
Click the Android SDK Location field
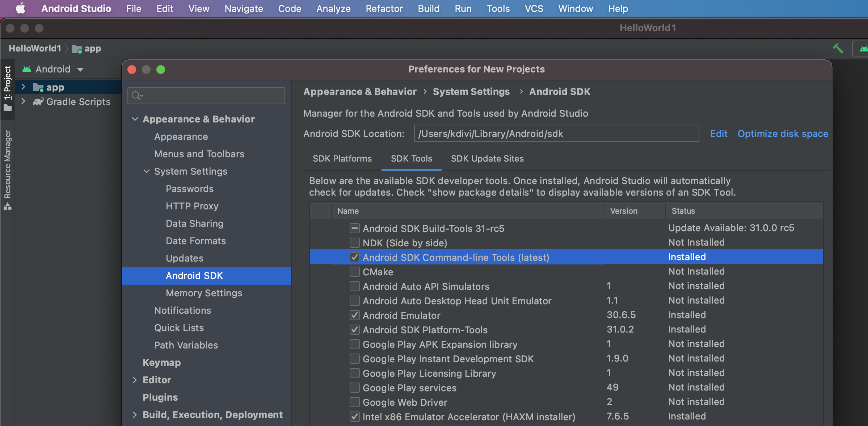(x=556, y=134)
